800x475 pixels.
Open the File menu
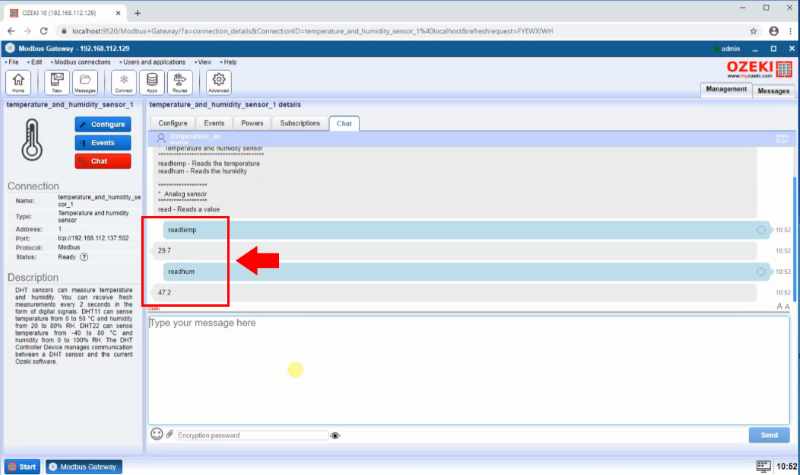[12, 62]
